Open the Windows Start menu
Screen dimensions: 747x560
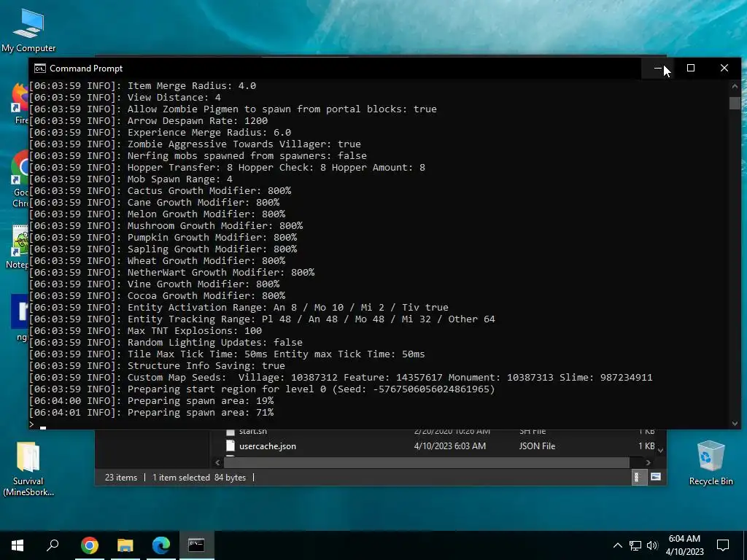pos(18,545)
